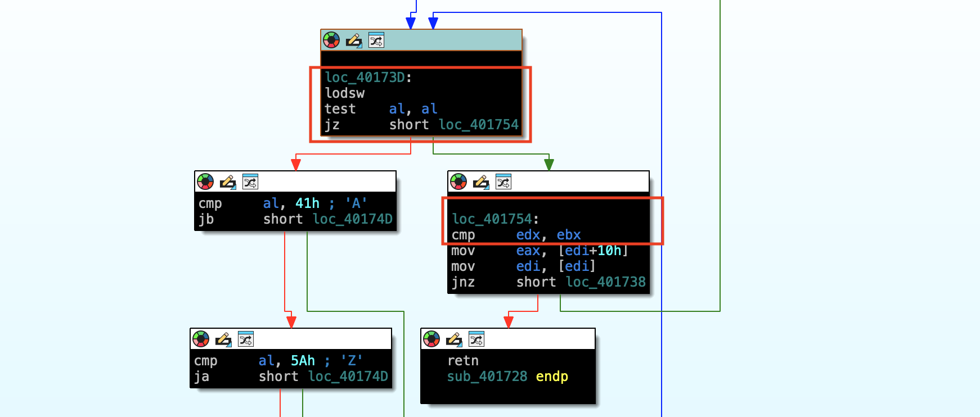Screen dimensions: 980x417
Task: Click the "cmp al, 5Ah ; 'Z'" line
Action: tap(278, 361)
